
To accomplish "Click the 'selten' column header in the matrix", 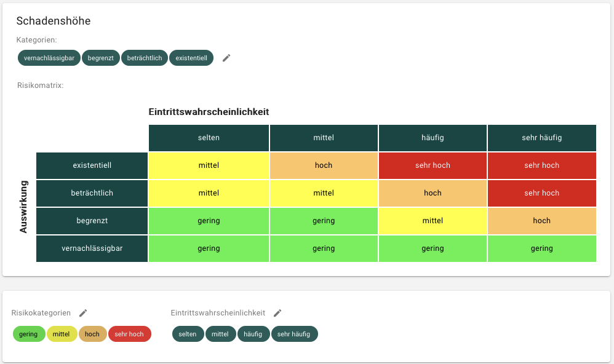I will pos(209,138).
